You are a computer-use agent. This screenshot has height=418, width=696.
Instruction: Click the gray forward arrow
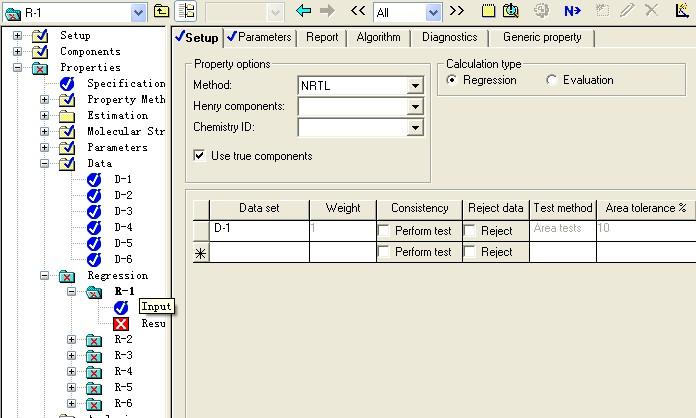coord(328,10)
